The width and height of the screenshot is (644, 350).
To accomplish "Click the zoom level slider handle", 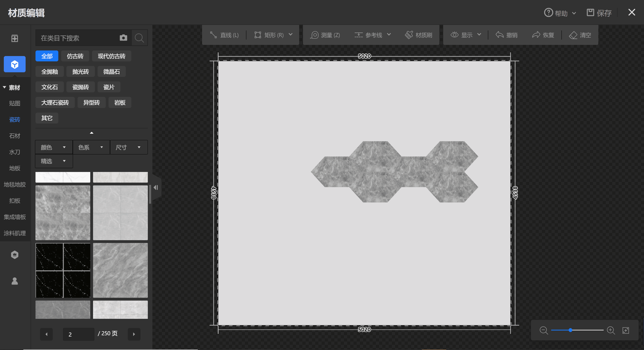I will (570, 330).
